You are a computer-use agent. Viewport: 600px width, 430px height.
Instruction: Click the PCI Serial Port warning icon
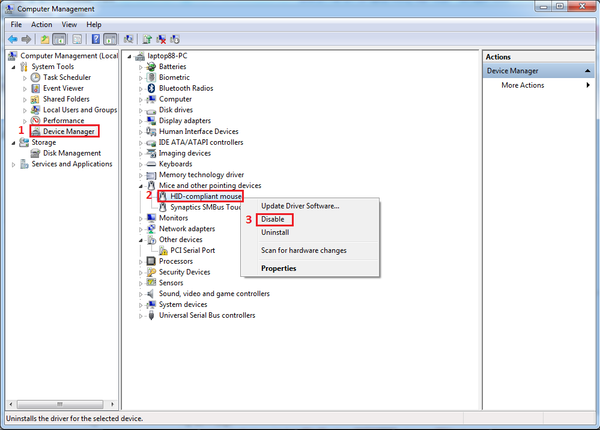tap(163, 250)
